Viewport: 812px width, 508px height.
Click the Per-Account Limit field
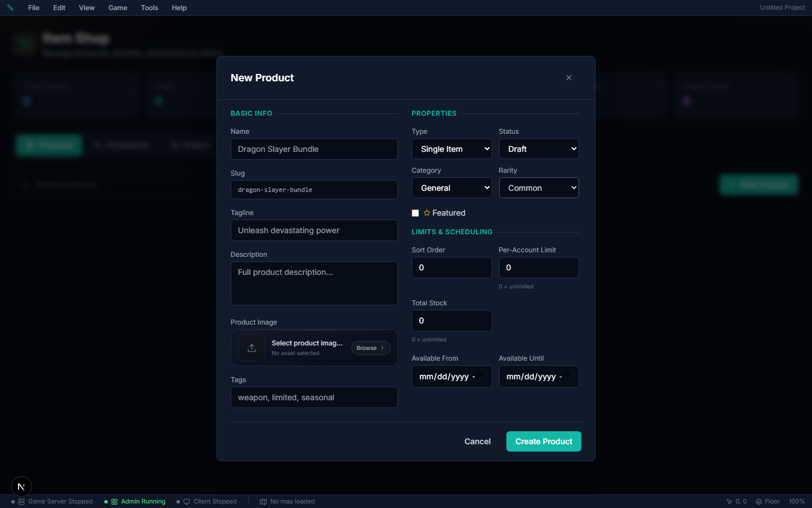pyautogui.click(x=539, y=268)
